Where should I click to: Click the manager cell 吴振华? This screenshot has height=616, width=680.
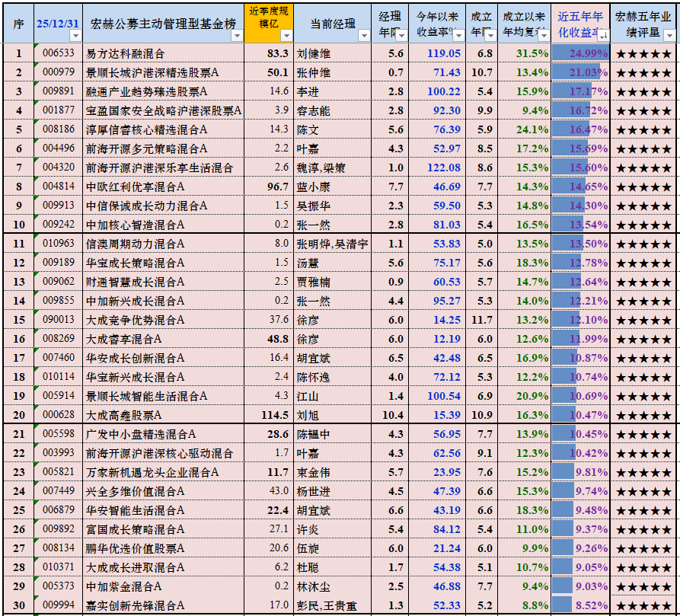(332, 206)
